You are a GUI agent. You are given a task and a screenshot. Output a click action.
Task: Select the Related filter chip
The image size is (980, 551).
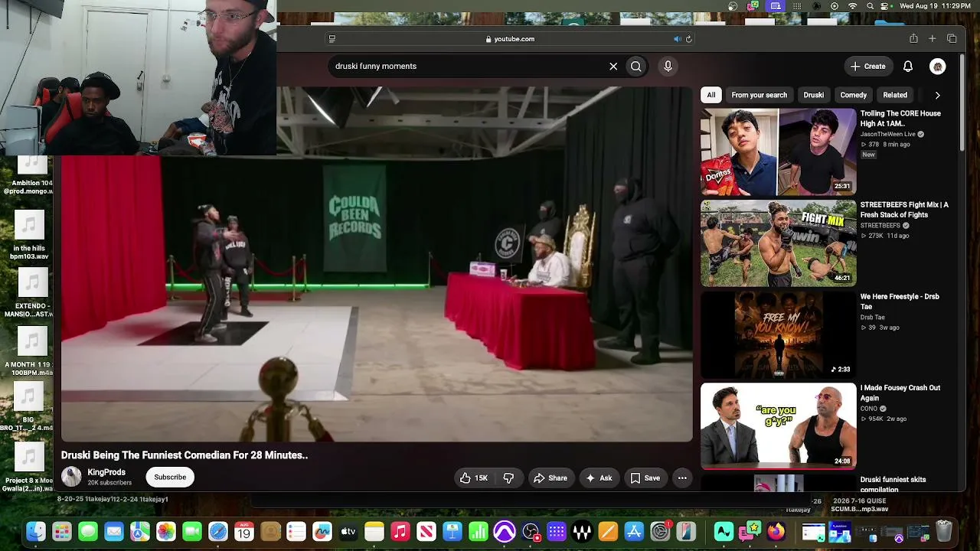pyautogui.click(x=895, y=95)
